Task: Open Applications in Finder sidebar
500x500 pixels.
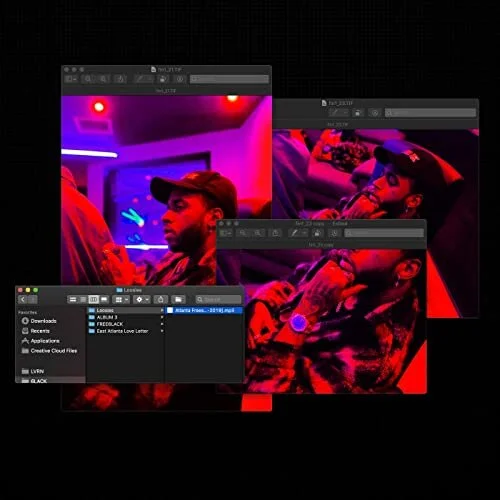Action: pos(45,341)
